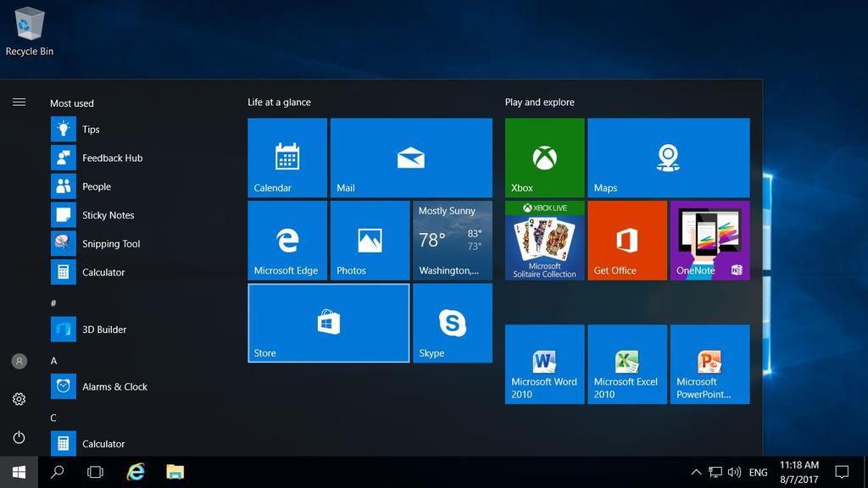Launch Internet Explorer from taskbar
Image resolution: width=868 pixels, height=488 pixels.
point(136,472)
